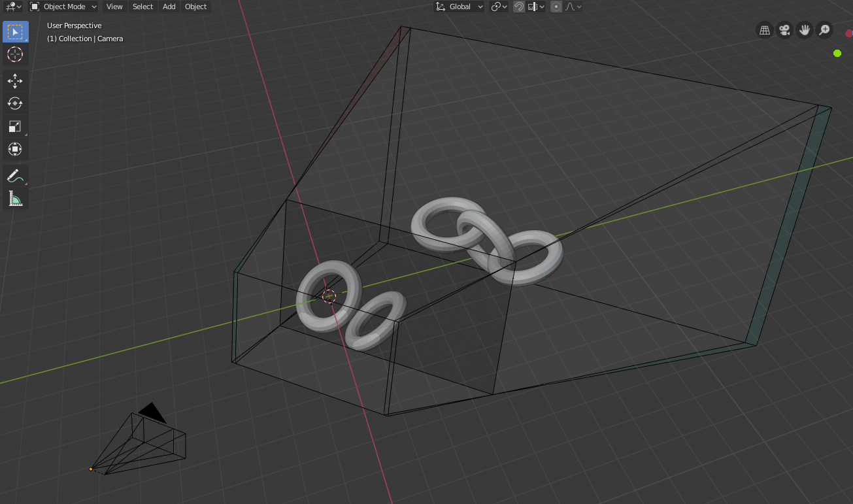
Task: Select the Select Box tool
Action: [15, 32]
